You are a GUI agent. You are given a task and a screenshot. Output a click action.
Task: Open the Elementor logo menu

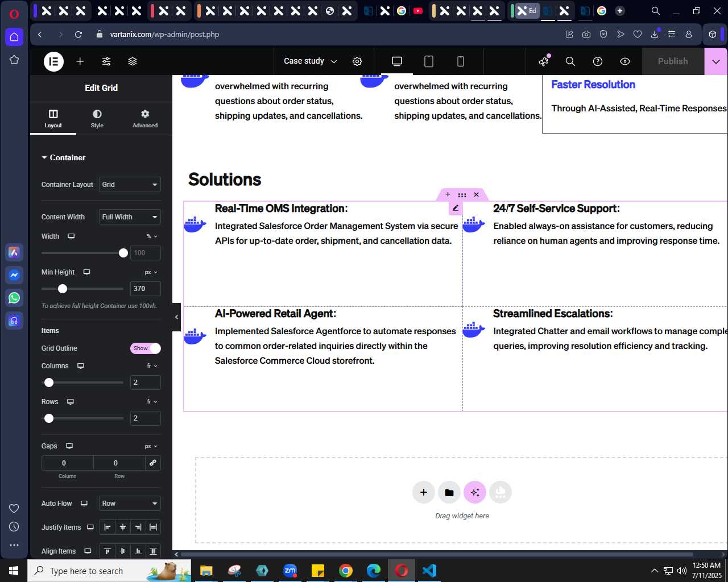click(54, 61)
